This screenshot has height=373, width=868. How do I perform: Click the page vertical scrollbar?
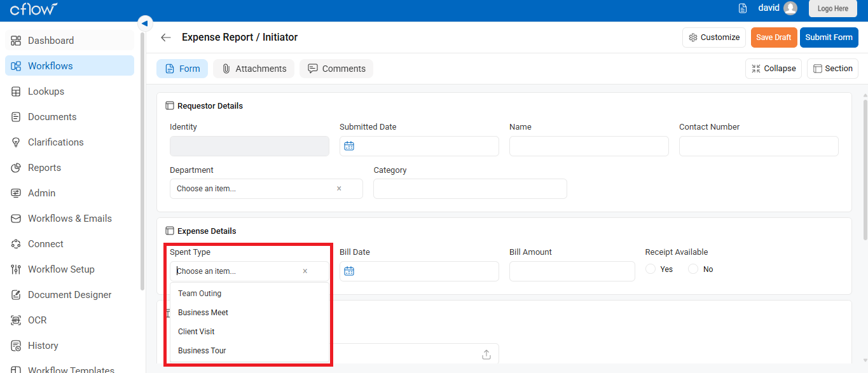coord(865,168)
